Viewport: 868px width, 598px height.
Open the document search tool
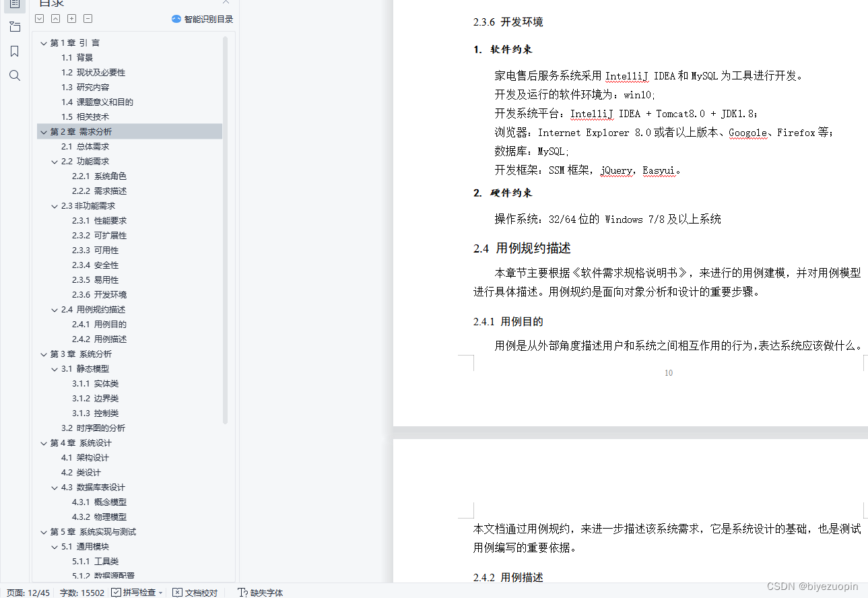tap(15, 75)
